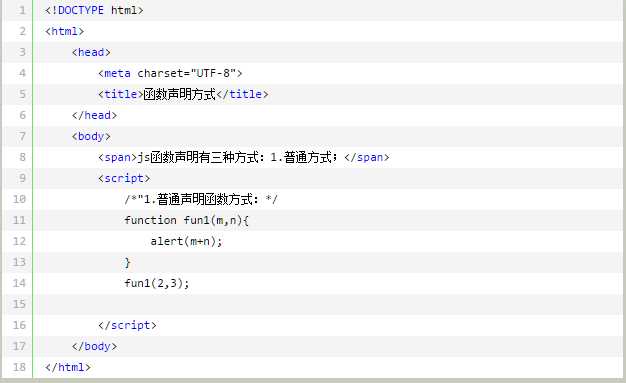Click the comment 1.普通声明函数方式
The image size is (626, 383).
click(201, 199)
